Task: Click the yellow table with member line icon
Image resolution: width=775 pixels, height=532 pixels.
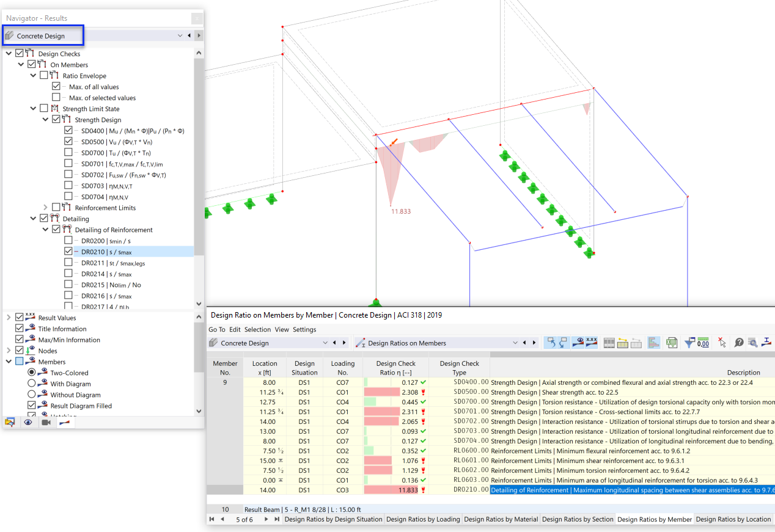Action: pos(623,343)
